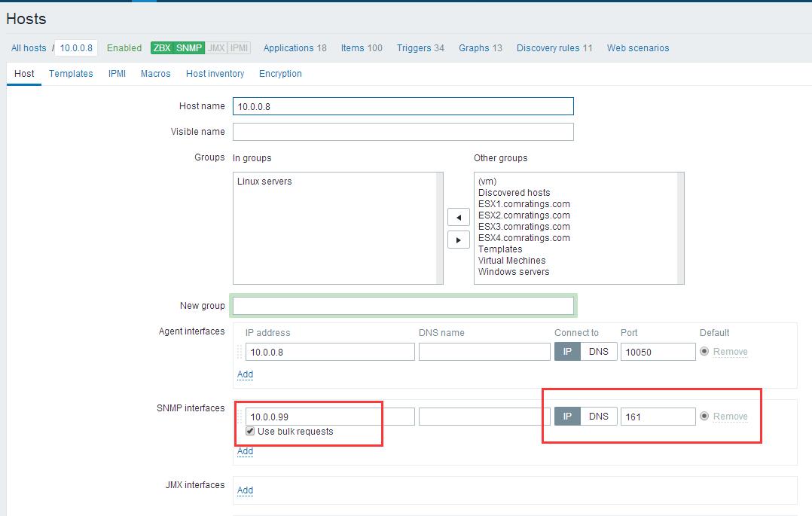
Task: Open Applications 18 link
Action: pos(295,47)
